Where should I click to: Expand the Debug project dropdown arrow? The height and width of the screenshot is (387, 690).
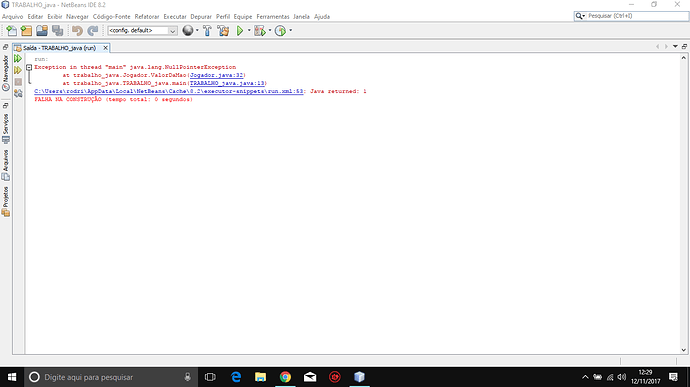[x=270, y=30]
